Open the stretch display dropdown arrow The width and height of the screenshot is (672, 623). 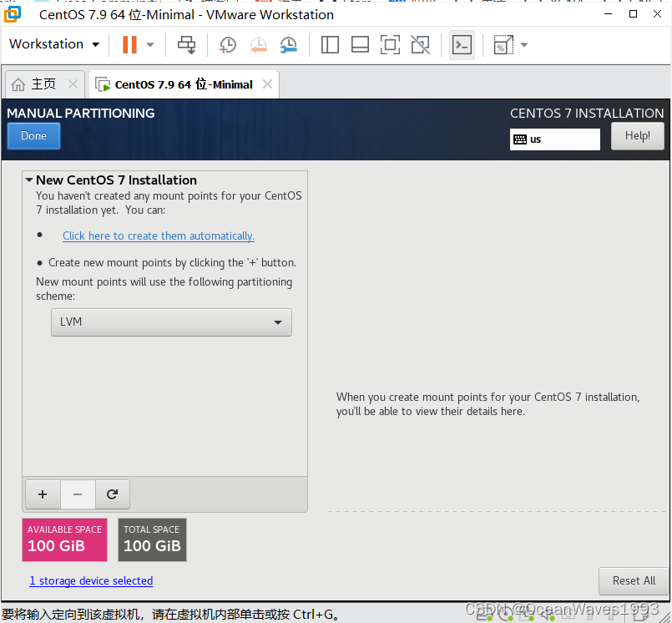click(523, 44)
